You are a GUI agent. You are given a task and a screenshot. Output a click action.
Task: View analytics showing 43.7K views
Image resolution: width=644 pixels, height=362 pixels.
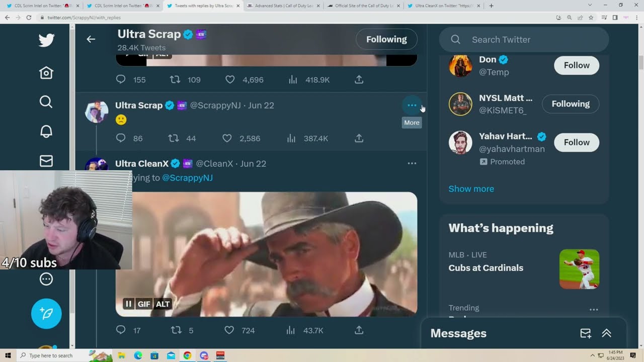(290, 330)
